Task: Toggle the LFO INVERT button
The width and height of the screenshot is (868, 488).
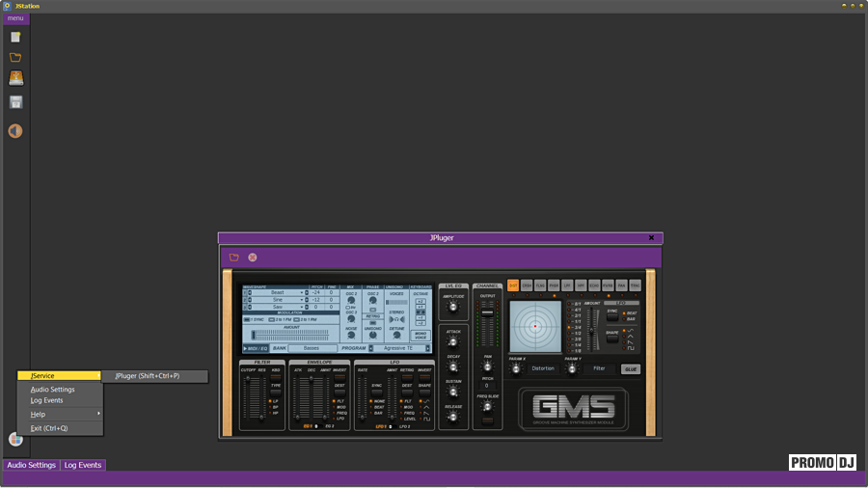Action: pyautogui.click(x=424, y=377)
